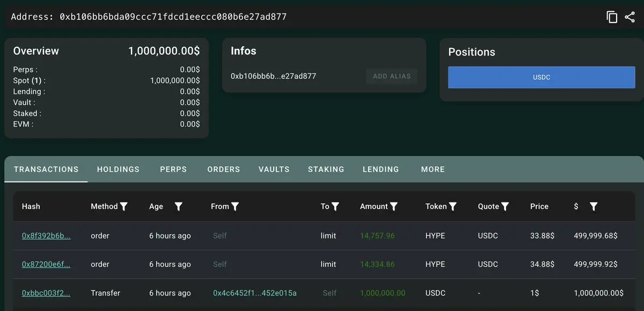This screenshot has width=644, height=311.
Task: Filter by dollar value column
Action: (594, 206)
